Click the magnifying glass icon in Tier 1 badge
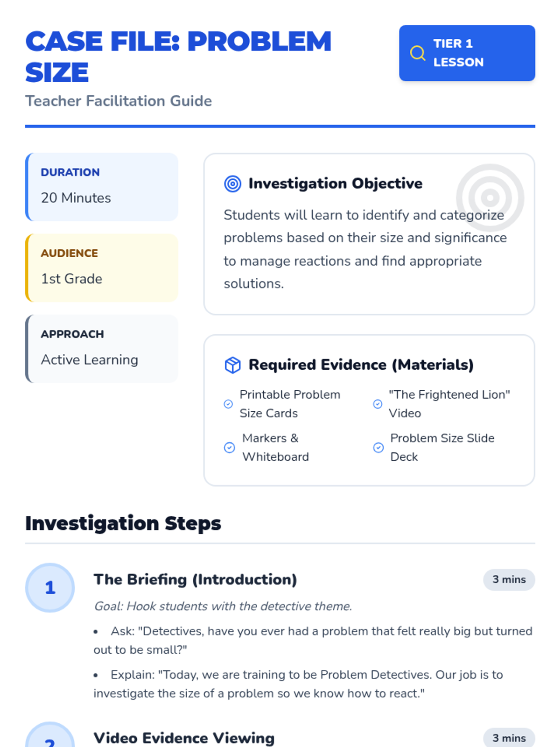 417,53
